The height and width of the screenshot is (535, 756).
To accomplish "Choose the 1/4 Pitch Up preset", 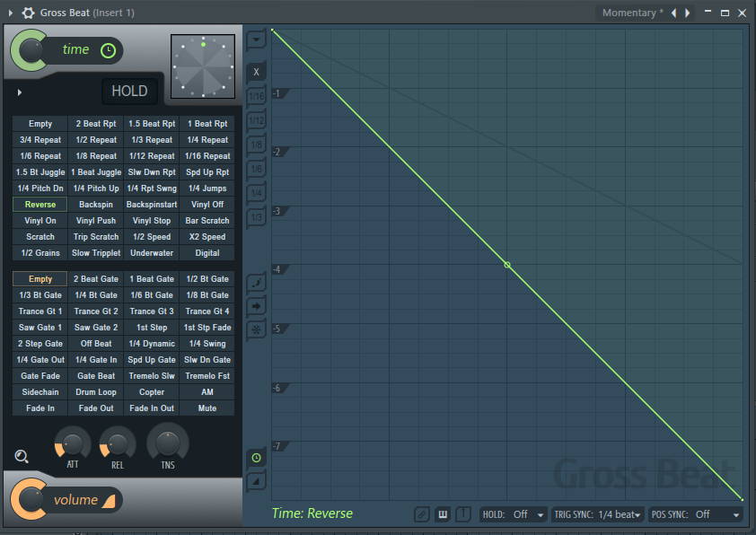I will pos(96,189).
